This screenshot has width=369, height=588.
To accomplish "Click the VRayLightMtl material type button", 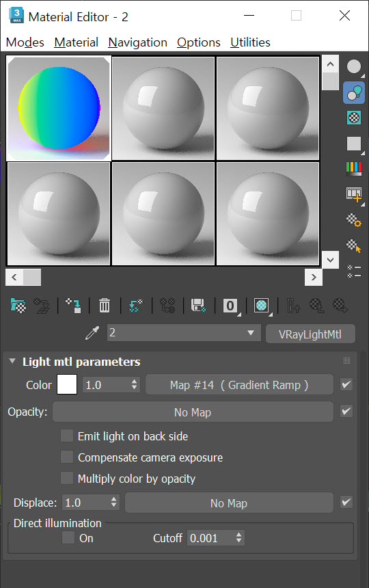I will (310, 334).
